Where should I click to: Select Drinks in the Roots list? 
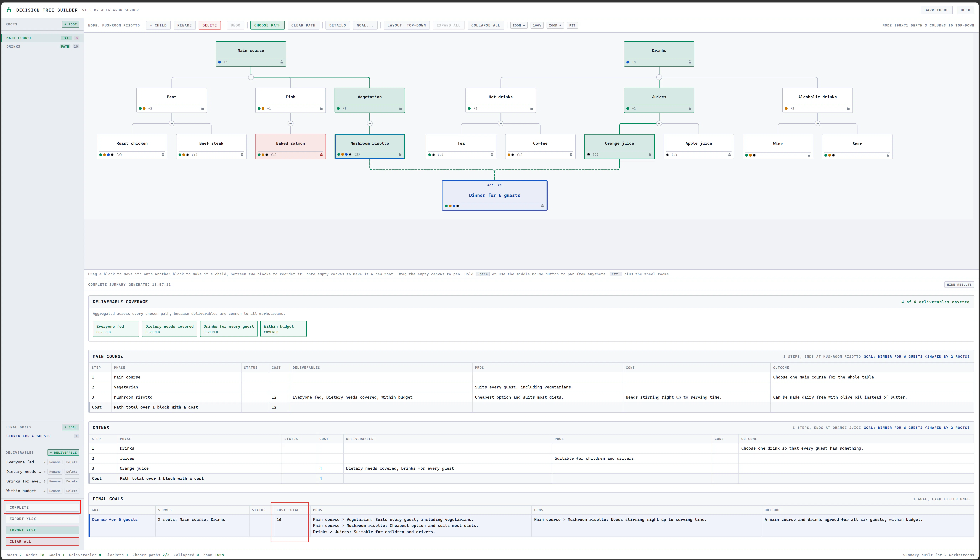[42, 47]
